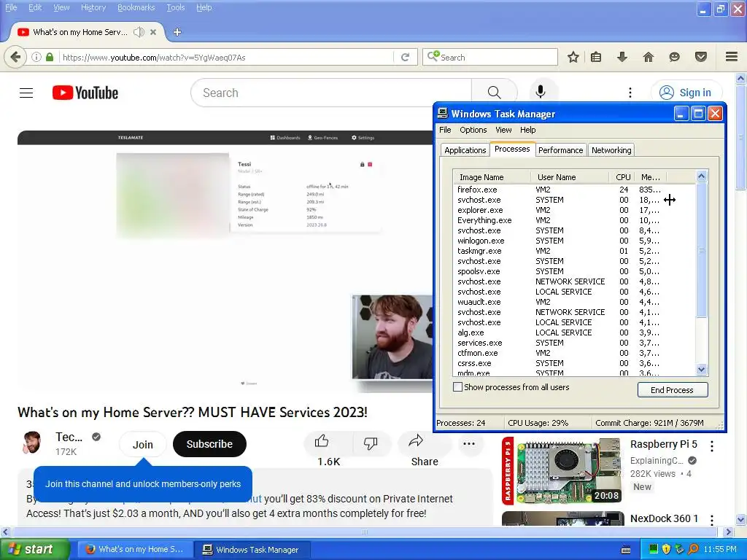
Task: Search with voice microphone icon
Action: pos(541,92)
